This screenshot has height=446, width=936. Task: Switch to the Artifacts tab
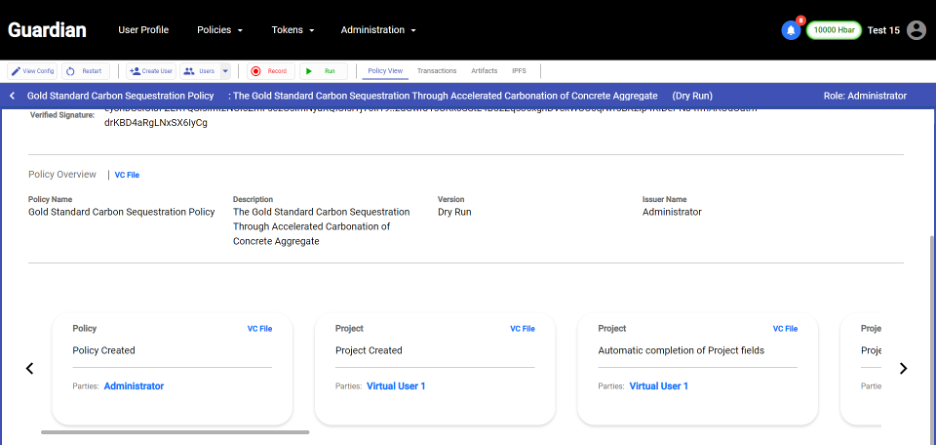(484, 71)
